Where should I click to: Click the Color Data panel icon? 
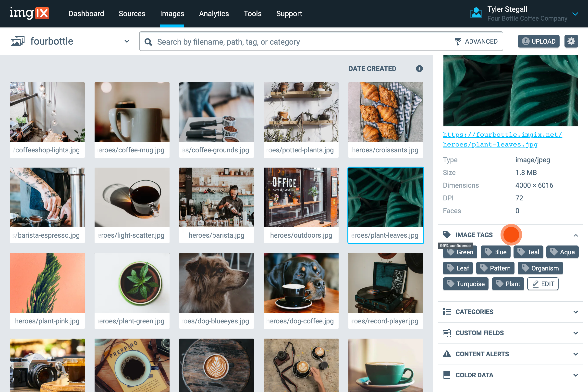click(x=447, y=375)
